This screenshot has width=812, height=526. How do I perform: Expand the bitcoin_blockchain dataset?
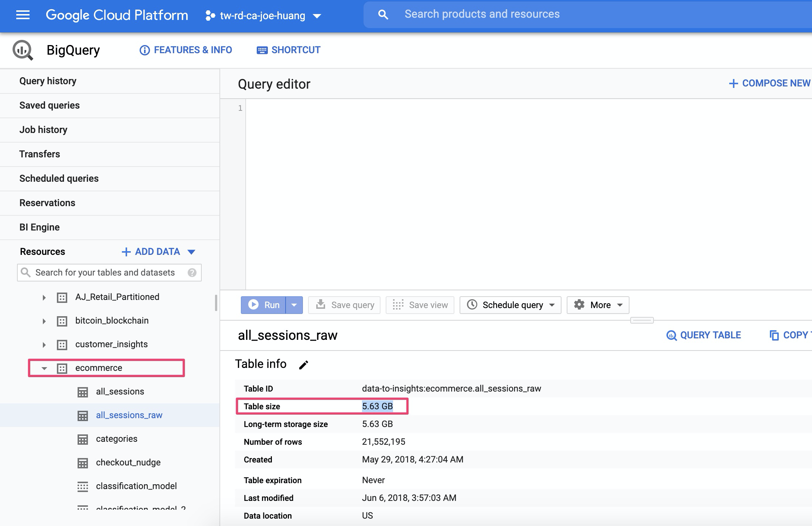[x=44, y=321]
